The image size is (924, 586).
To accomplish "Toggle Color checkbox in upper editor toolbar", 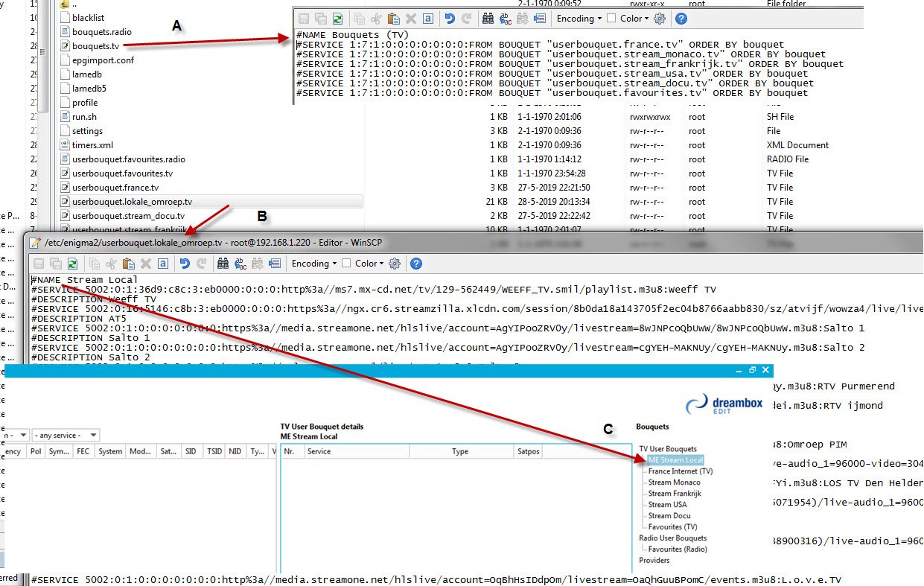I will (611, 19).
